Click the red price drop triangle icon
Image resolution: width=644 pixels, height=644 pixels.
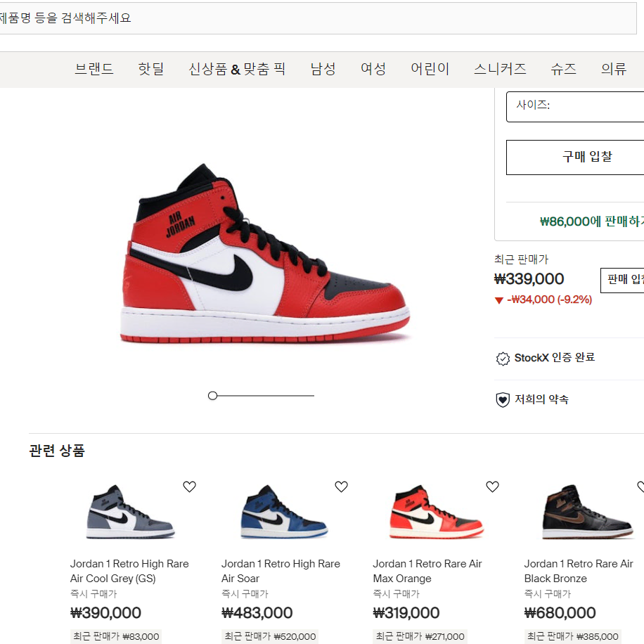pos(499,300)
